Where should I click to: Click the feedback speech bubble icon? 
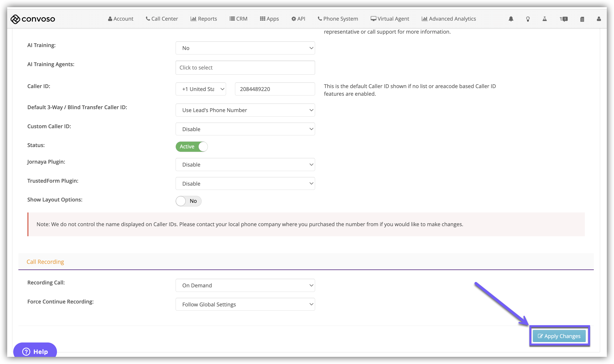pos(564,19)
